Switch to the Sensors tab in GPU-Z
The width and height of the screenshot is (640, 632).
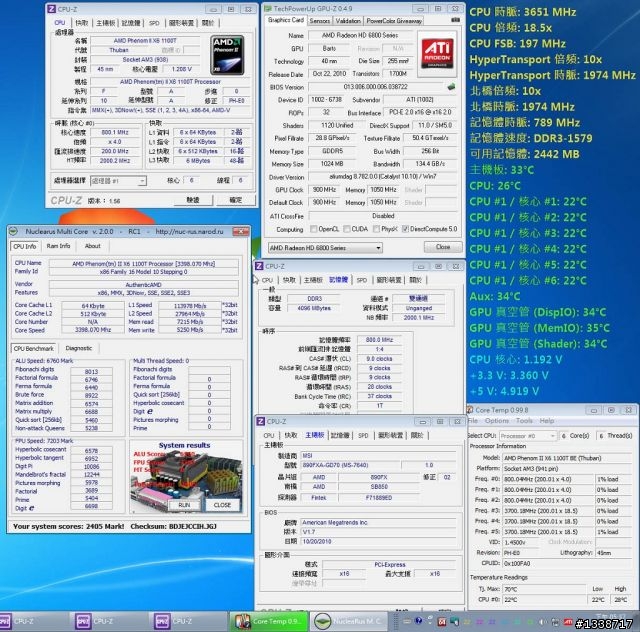tap(320, 20)
